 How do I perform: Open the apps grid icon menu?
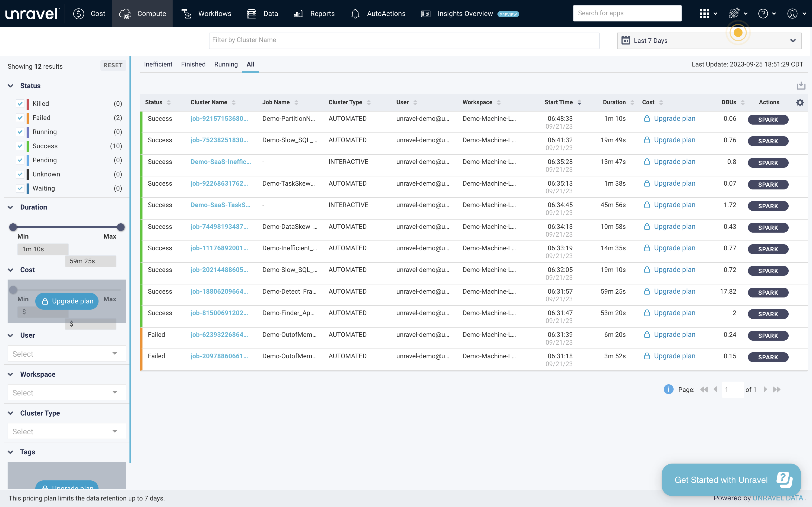click(704, 14)
